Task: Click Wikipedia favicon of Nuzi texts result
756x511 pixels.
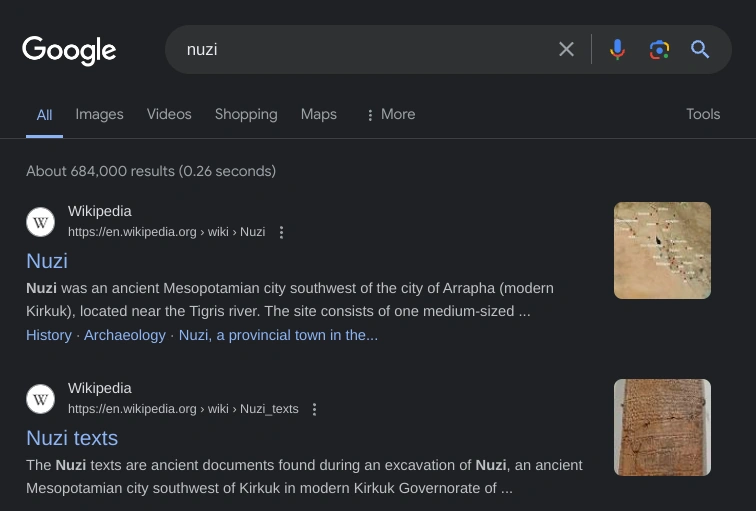Action: coord(41,399)
